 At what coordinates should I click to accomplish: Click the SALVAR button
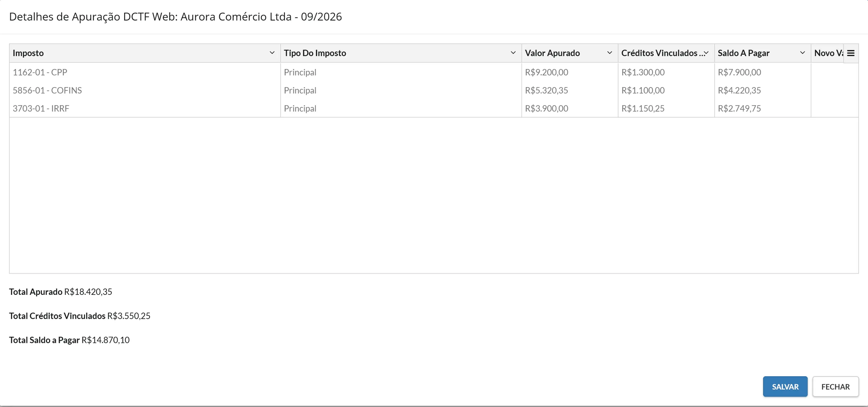pos(785,386)
